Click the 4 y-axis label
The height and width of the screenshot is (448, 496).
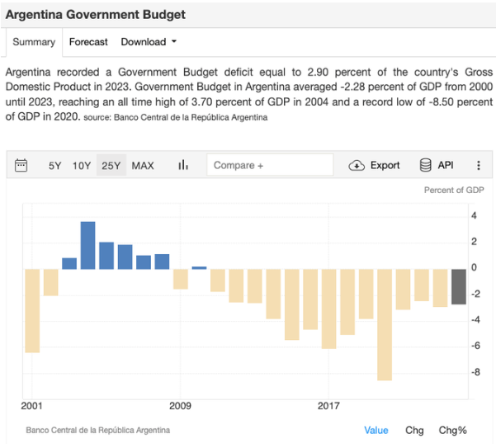point(474,215)
